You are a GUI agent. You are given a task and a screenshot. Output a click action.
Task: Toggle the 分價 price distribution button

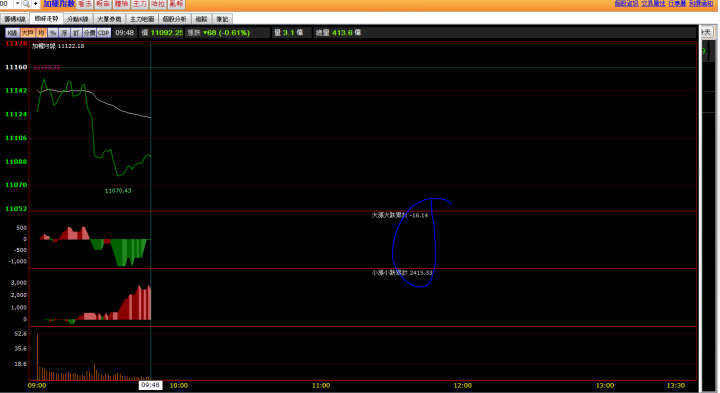pos(90,33)
